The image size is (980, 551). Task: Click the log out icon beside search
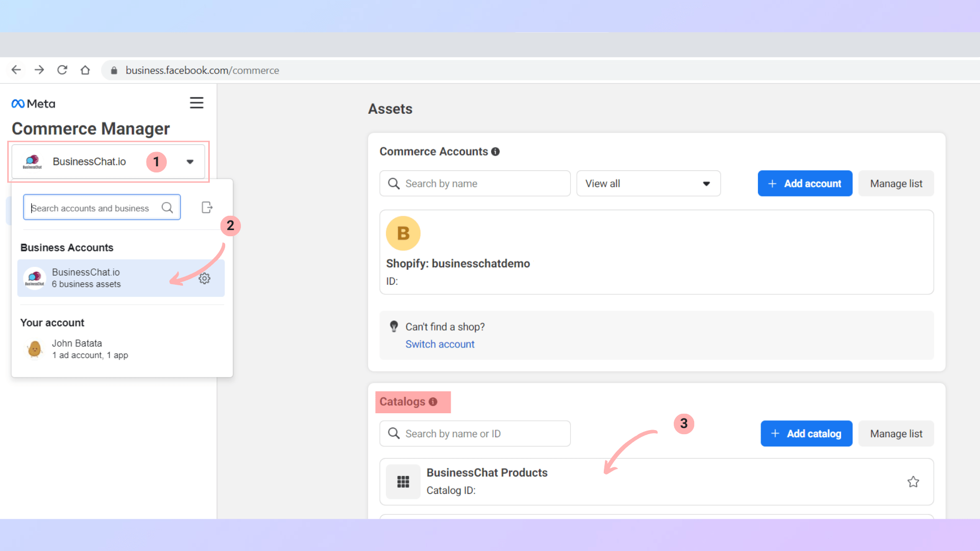[207, 208]
